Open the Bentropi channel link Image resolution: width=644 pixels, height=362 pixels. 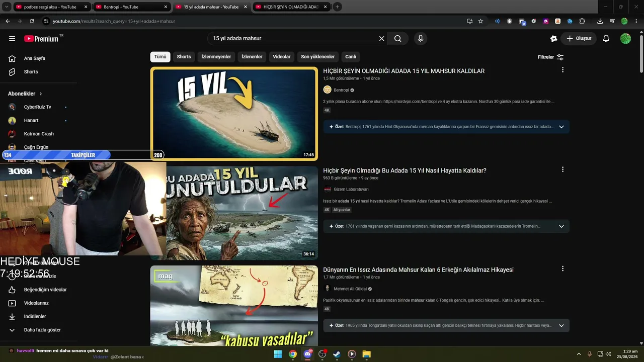pyautogui.click(x=341, y=90)
